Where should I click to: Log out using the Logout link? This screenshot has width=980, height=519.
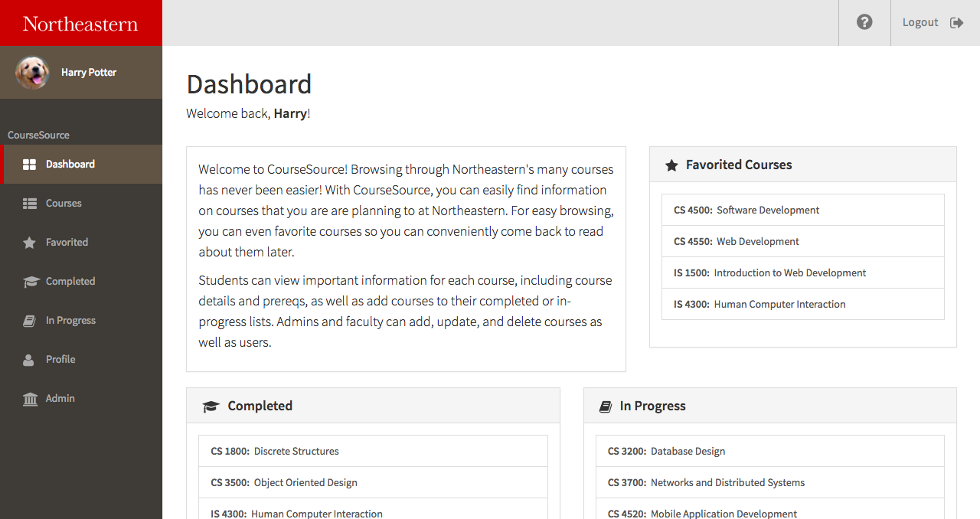pyautogui.click(x=920, y=22)
